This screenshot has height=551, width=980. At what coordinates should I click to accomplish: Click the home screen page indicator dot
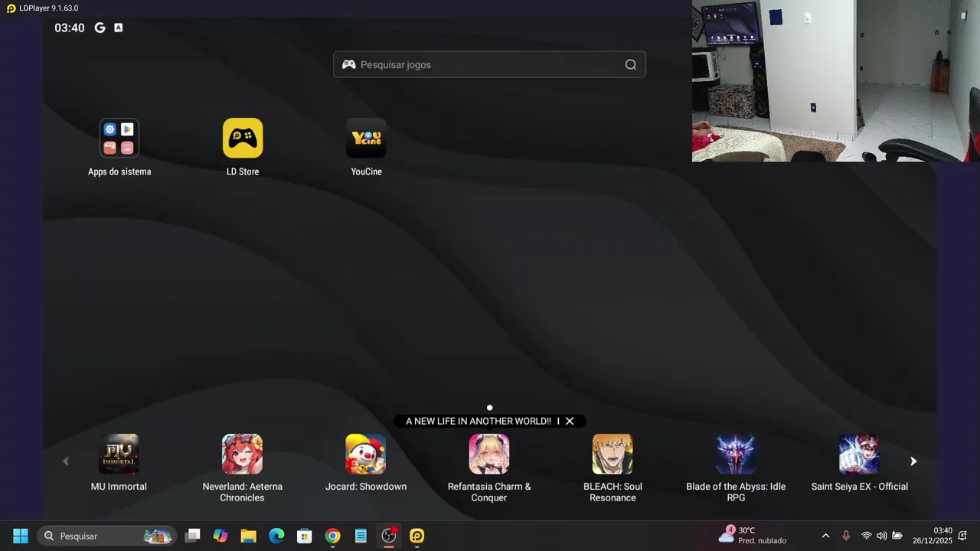[x=489, y=408]
